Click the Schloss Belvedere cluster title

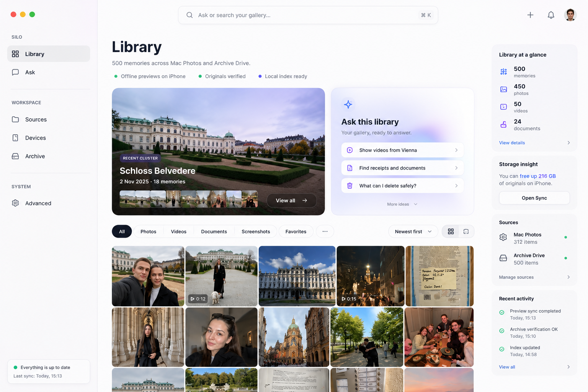point(157,171)
